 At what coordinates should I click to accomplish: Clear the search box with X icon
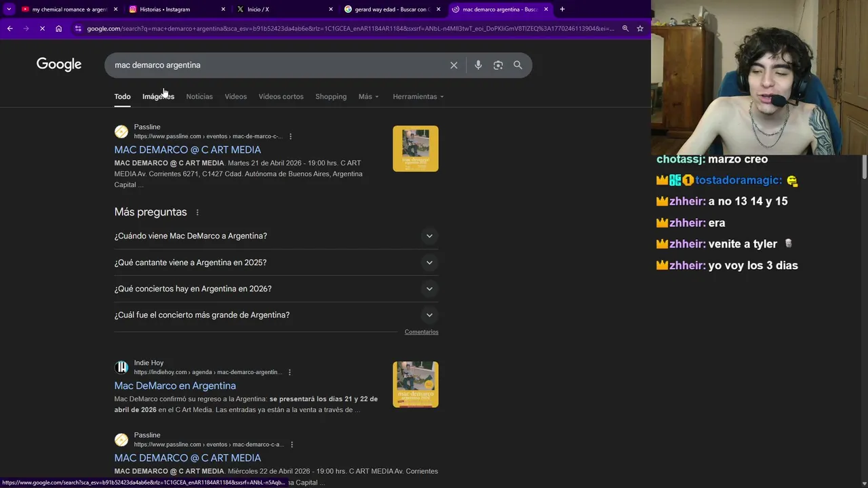click(x=454, y=65)
